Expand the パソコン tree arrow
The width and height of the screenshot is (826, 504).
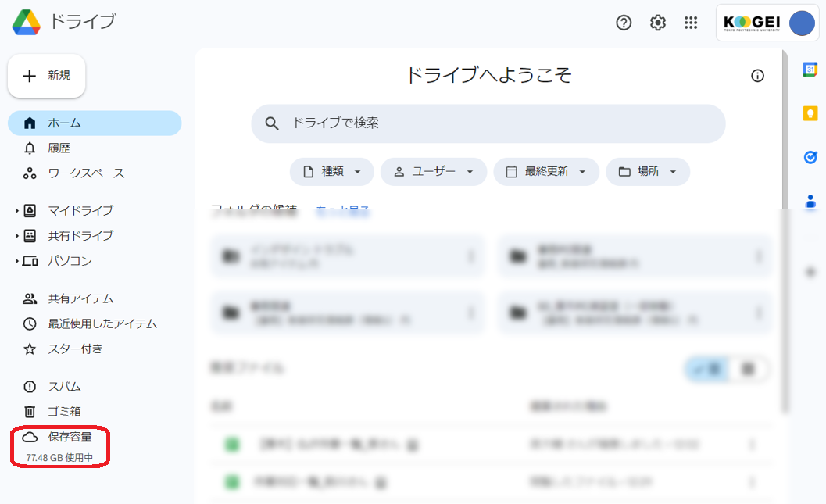click(17, 261)
